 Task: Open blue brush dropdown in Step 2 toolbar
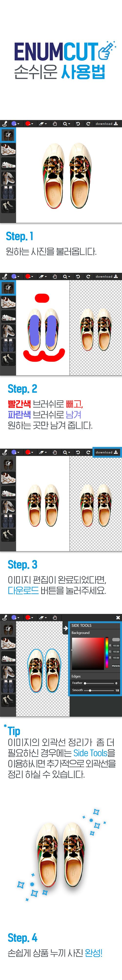15,276
